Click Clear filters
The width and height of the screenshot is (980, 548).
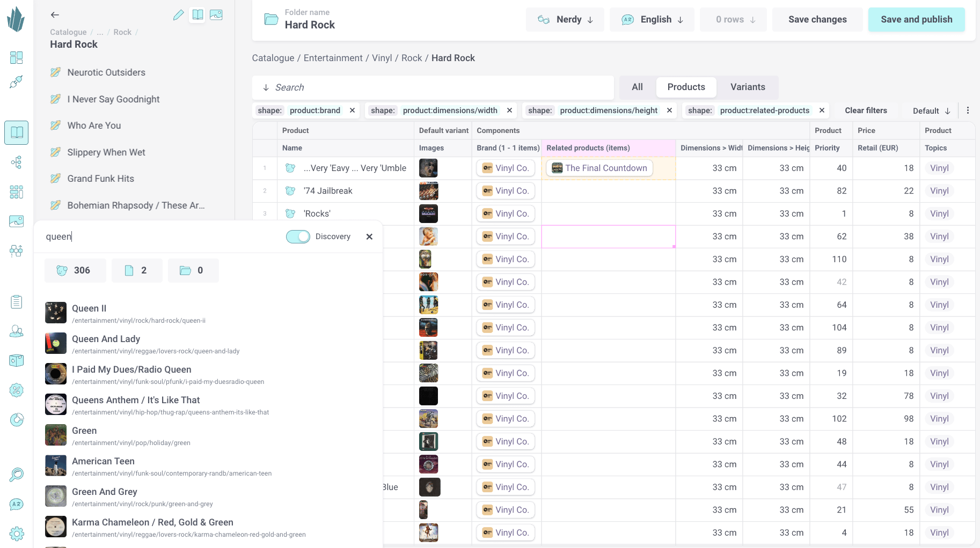coord(866,110)
